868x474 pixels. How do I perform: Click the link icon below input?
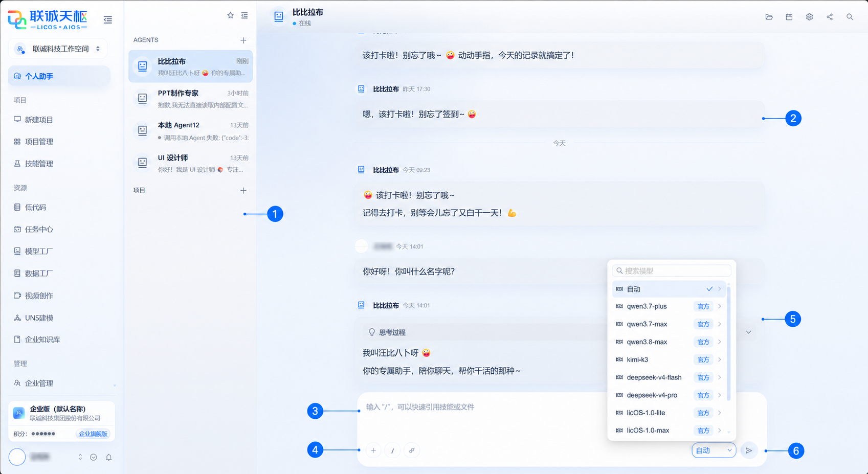(x=412, y=450)
